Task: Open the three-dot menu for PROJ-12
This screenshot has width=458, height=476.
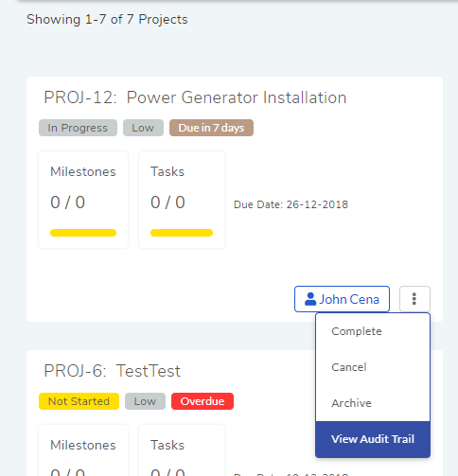Action: [x=414, y=299]
